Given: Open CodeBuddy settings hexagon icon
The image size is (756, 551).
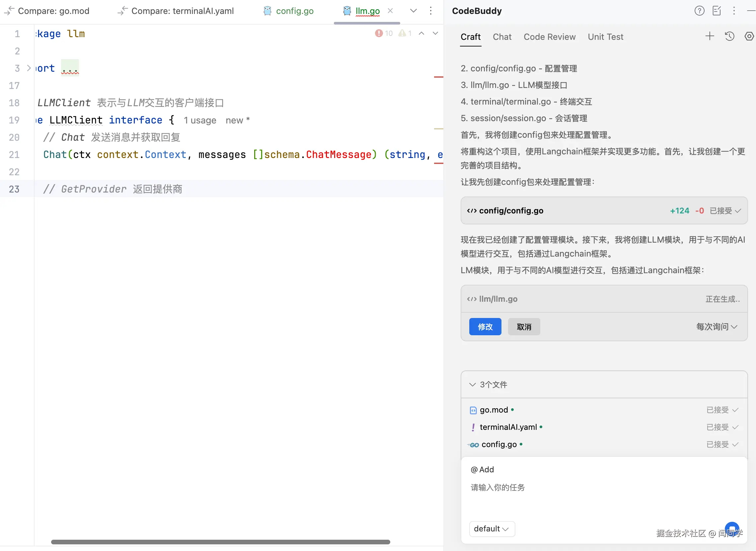Looking at the screenshot, I should click(749, 37).
